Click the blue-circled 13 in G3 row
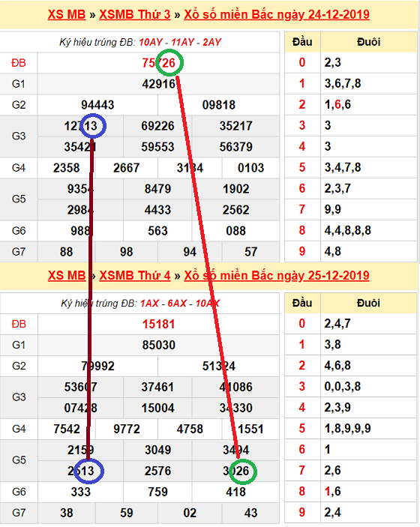Image resolution: width=420 pixels, height=527 pixels. (93, 126)
